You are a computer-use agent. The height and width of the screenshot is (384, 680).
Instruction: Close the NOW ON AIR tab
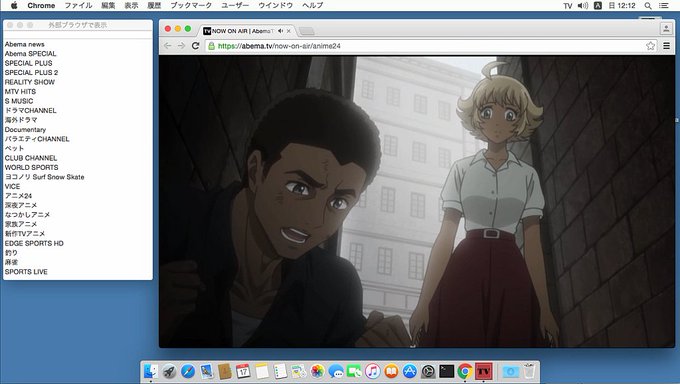click(x=289, y=31)
